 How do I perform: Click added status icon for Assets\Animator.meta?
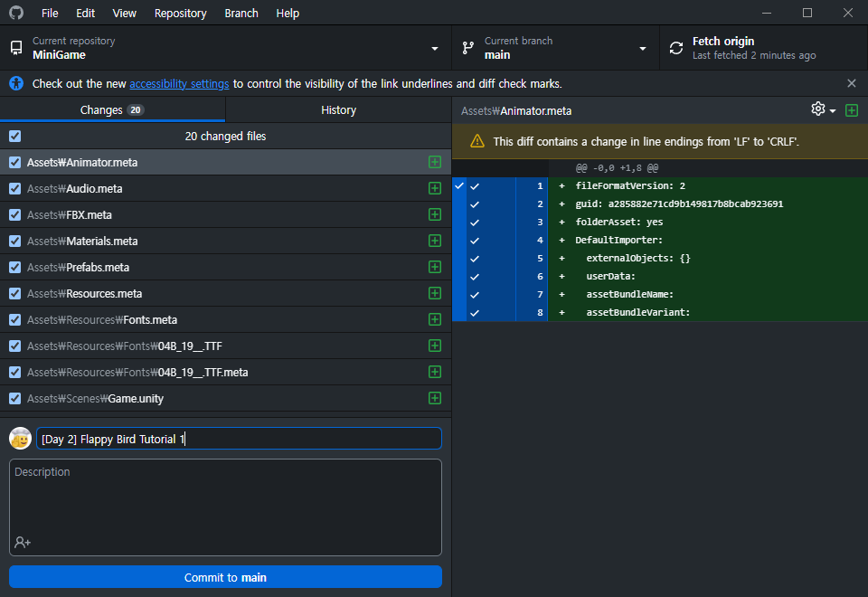pos(435,162)
